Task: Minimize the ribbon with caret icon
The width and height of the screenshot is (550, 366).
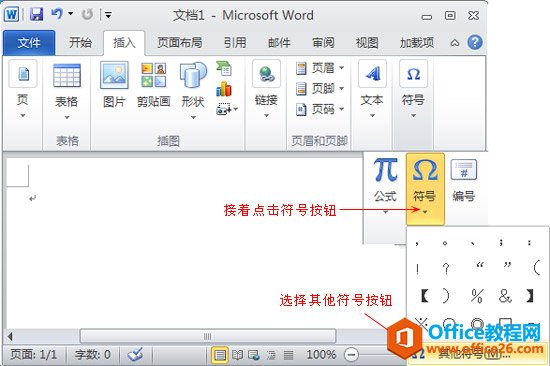Action: click(455, 43)
